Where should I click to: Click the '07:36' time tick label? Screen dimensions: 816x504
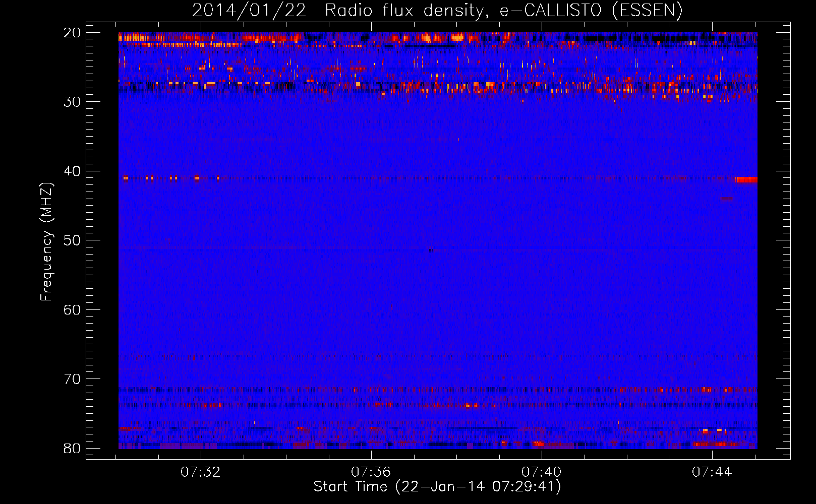pyautogui.click(x=371, y=472)
